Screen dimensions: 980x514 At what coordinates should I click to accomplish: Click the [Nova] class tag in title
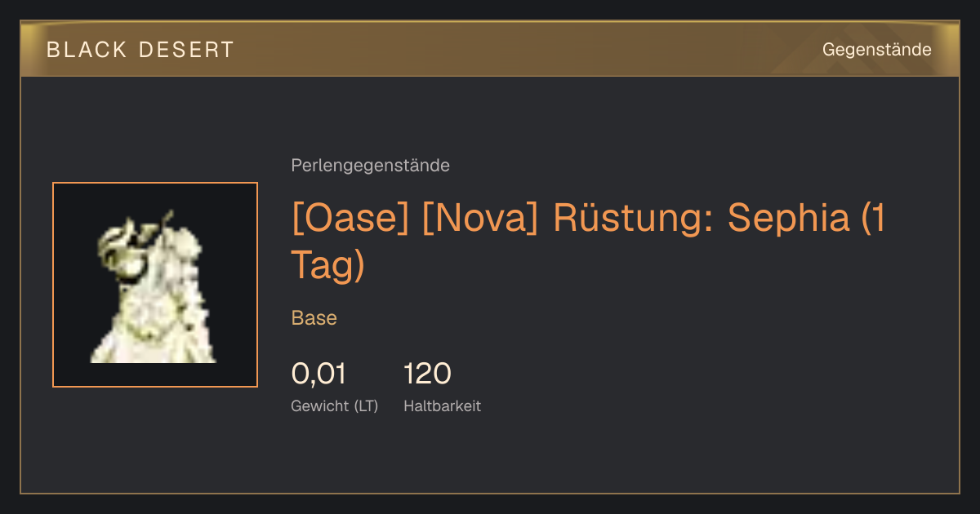[x=480, y=219]
